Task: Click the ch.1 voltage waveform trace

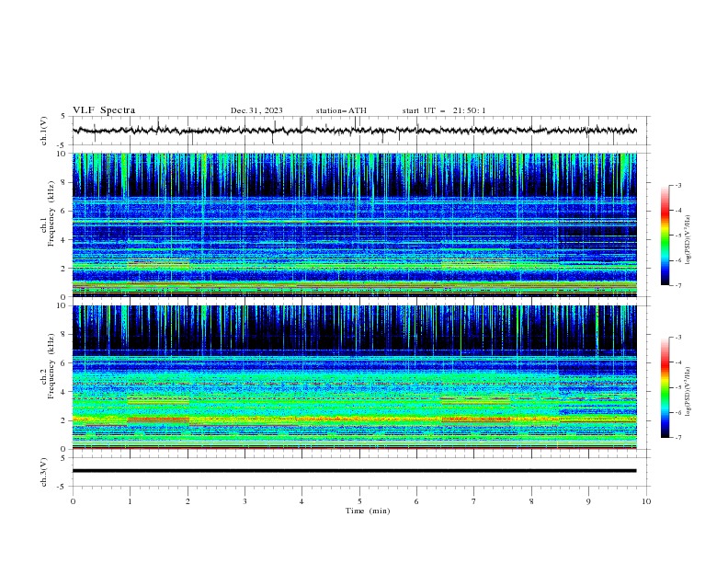Action: tap(354, 131)
